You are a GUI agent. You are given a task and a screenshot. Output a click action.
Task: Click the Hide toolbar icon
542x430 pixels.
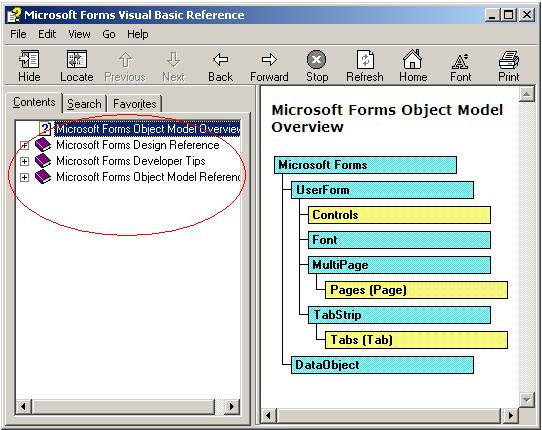click(x=29, y=59)
